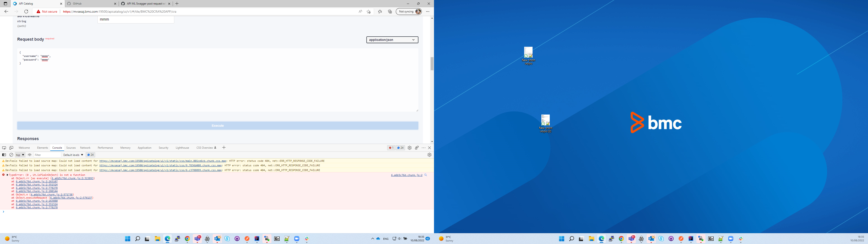The height and width of the screenshot is (244, 868).
Task: Switch to the Performance tab
Action: tap(105, 148)
